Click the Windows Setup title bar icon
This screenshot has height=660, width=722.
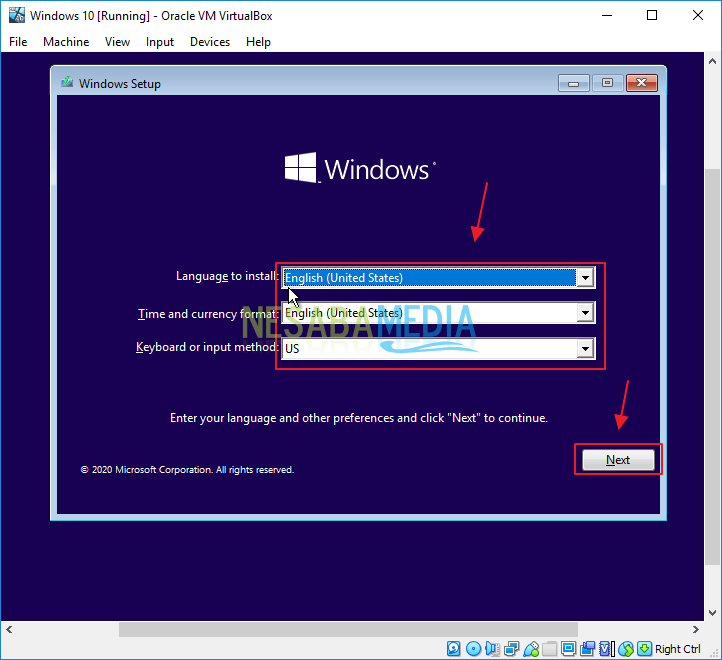pos(67,82)
